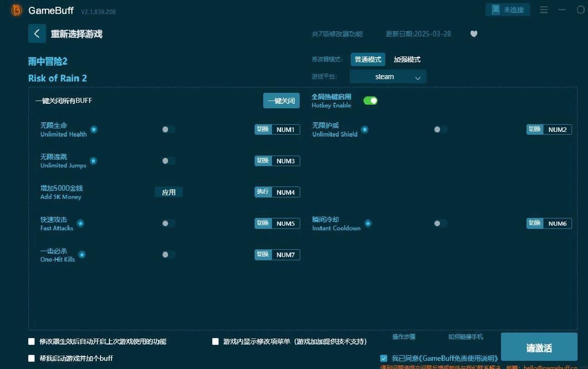Go back with the arrow button
This screenshot has height=369, width=588.
(37, 33)
